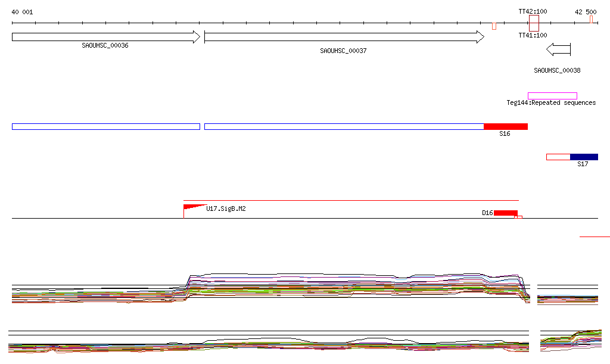Select the SAOUHSC_00037 gene arrow
Screen dimensions: 610x364
coord(344,37)
